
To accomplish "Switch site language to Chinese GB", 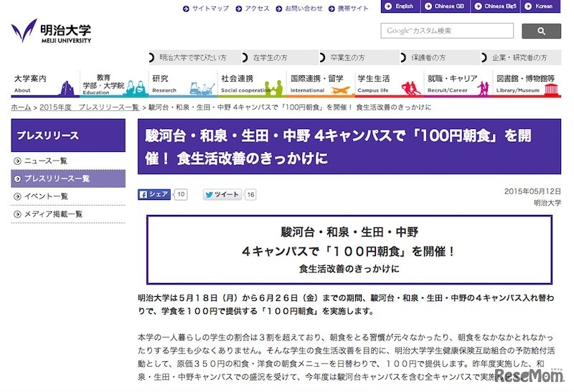I will point(446,6).
